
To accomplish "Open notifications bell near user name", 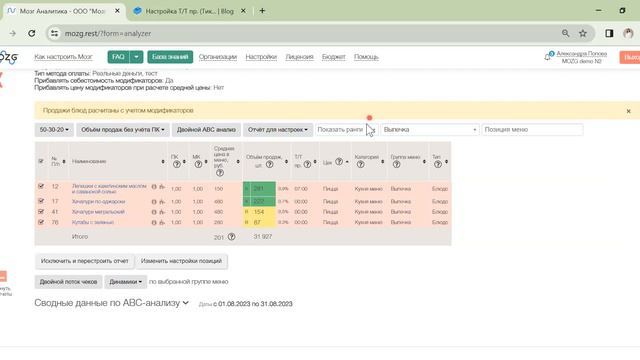I will [548, 57].
